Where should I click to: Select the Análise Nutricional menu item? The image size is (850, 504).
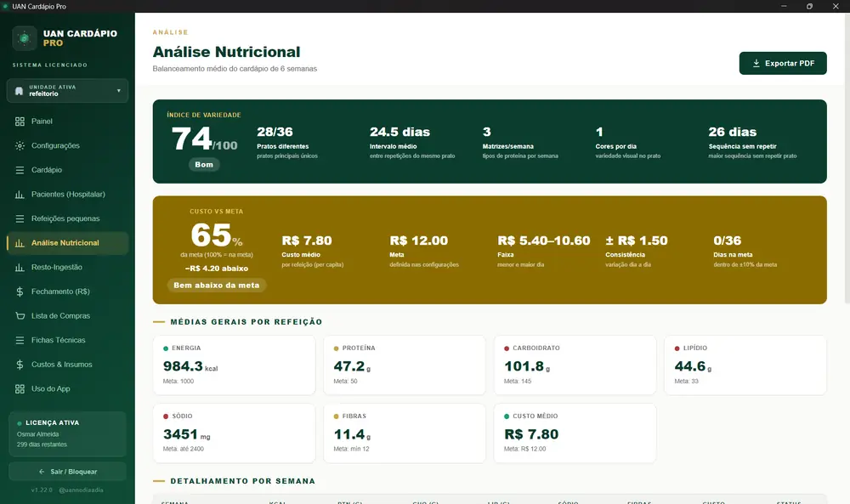pos(67,243)
